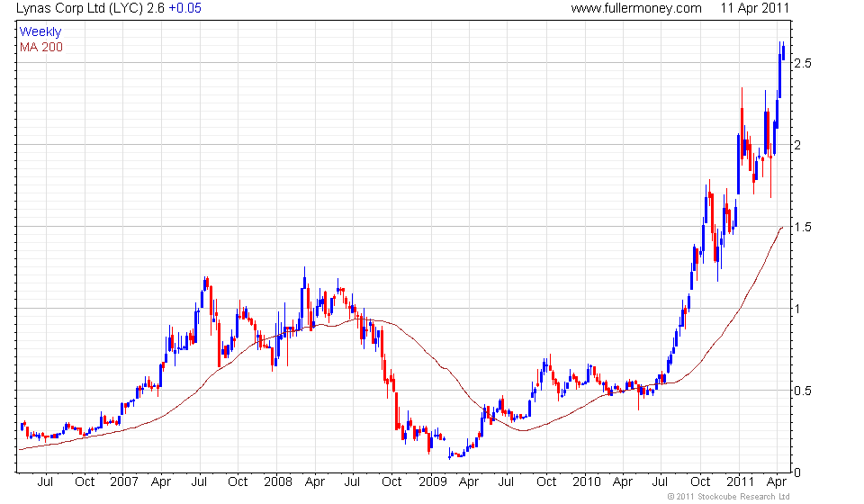This screenshot has height=504, width=864.
Task: Open the www.fullermoney.com link text
Action: tap(636, 8)
